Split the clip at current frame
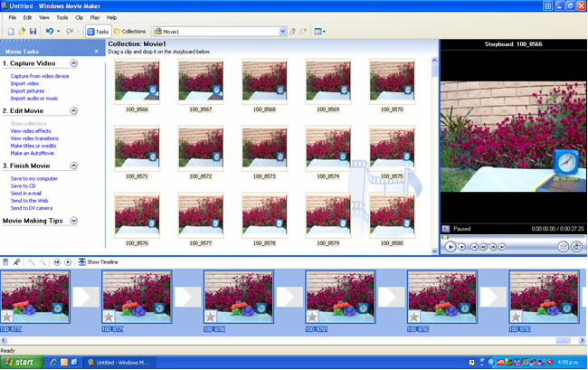 click(x=564, y=247)
